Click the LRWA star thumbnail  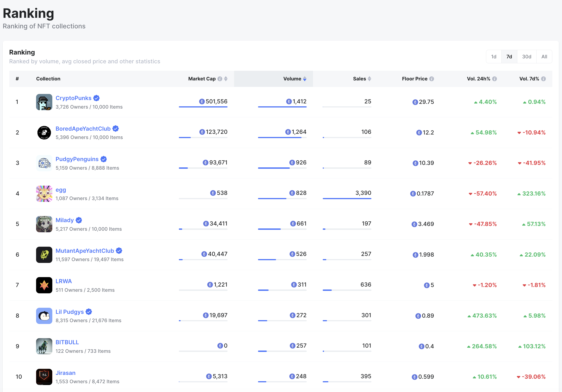click(x=44, y=285)
